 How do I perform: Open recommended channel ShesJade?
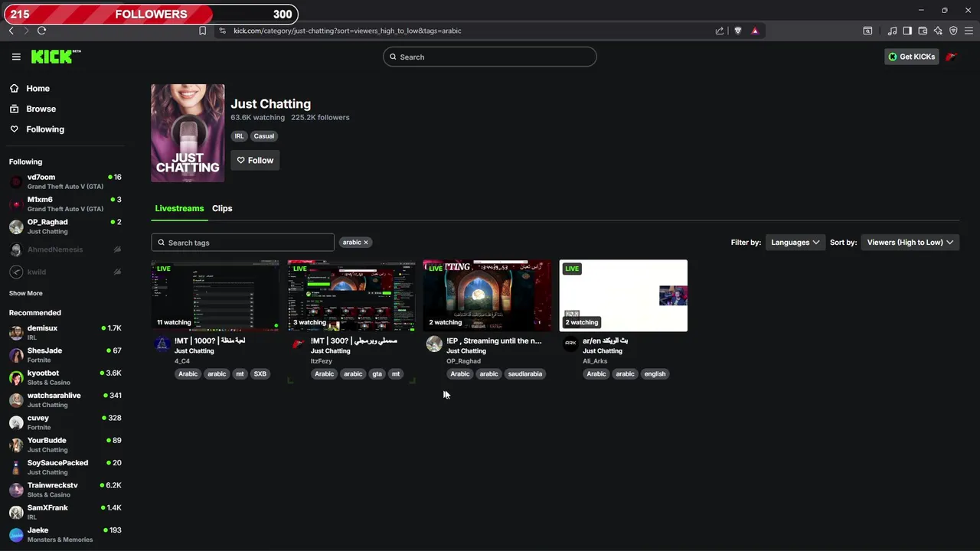[x=65, y=355]
